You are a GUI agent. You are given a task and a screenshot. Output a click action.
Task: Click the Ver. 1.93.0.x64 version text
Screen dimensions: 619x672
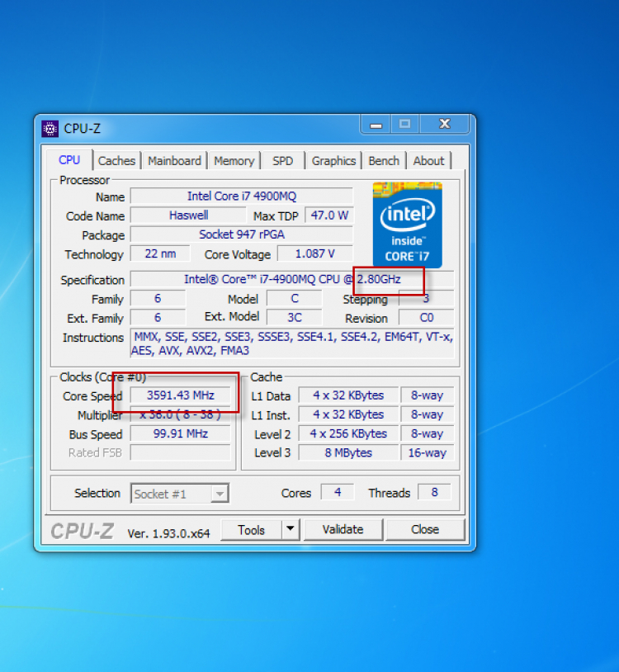(x=168, y=533)
